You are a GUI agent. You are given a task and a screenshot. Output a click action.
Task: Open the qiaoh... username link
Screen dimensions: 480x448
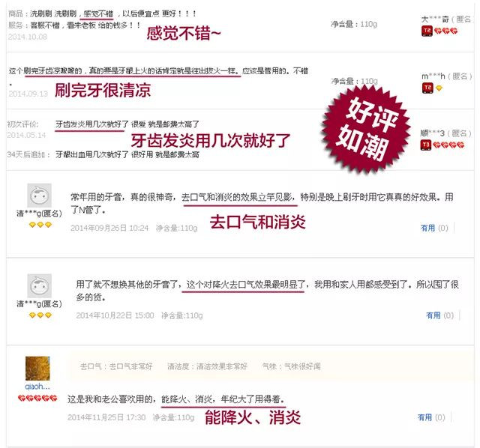[x=37, y=387]
